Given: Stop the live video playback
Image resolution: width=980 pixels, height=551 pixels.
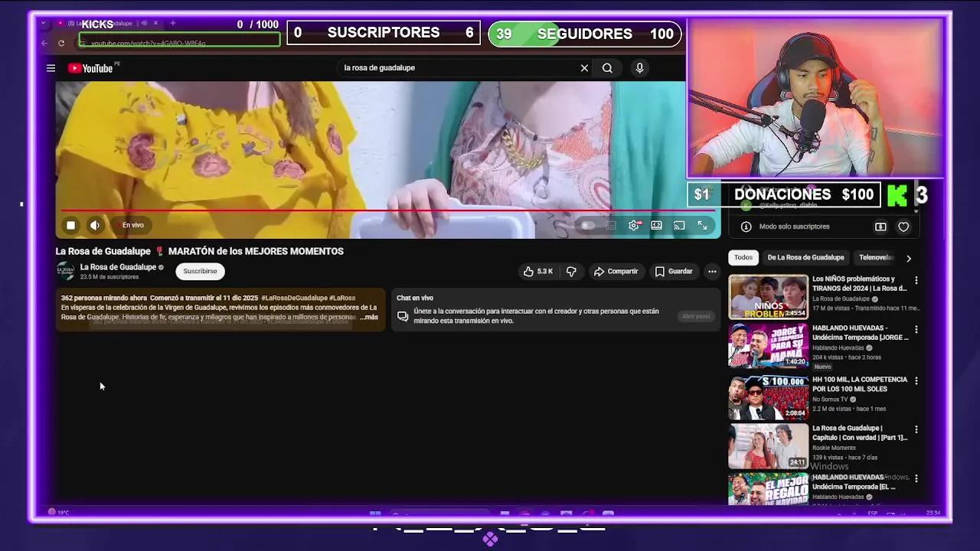Looking at the screenshot, I should [x=70, y=225].
